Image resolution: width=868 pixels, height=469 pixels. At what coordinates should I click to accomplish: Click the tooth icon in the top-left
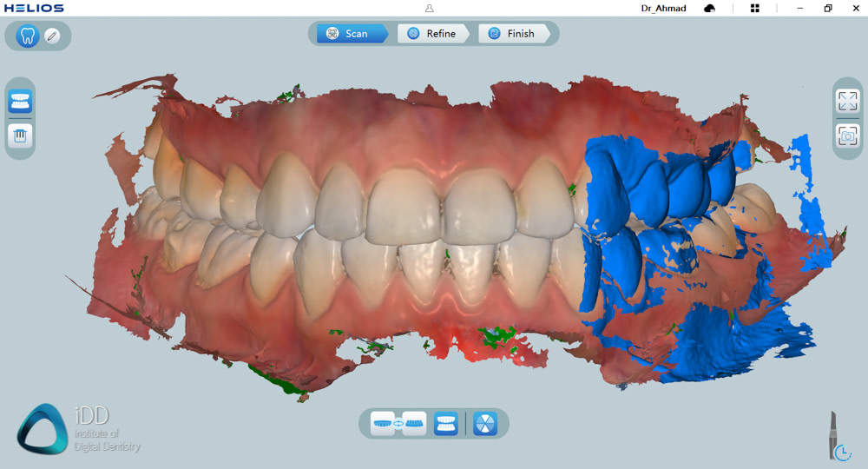coord(27,36)
